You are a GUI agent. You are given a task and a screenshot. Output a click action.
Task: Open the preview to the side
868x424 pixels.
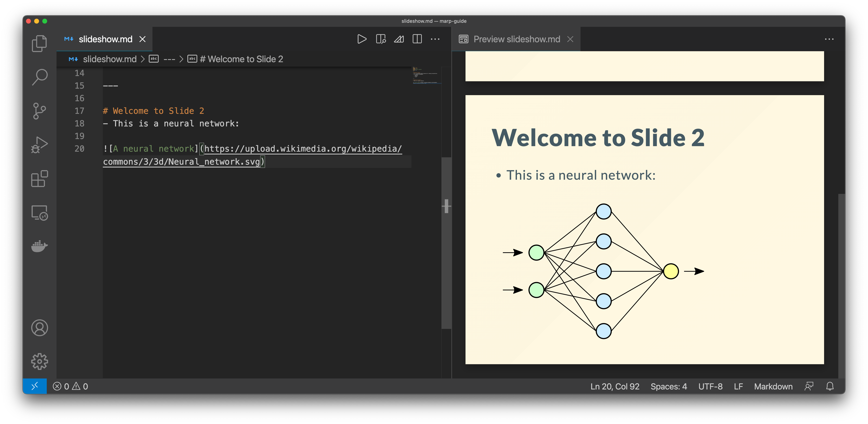381,39
